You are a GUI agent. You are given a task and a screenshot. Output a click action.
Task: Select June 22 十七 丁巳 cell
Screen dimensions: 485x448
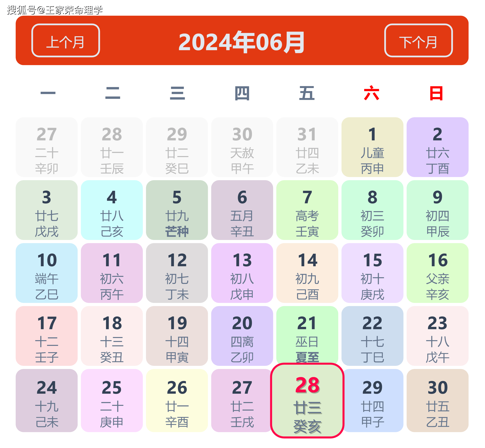click(x=372, y=336)
